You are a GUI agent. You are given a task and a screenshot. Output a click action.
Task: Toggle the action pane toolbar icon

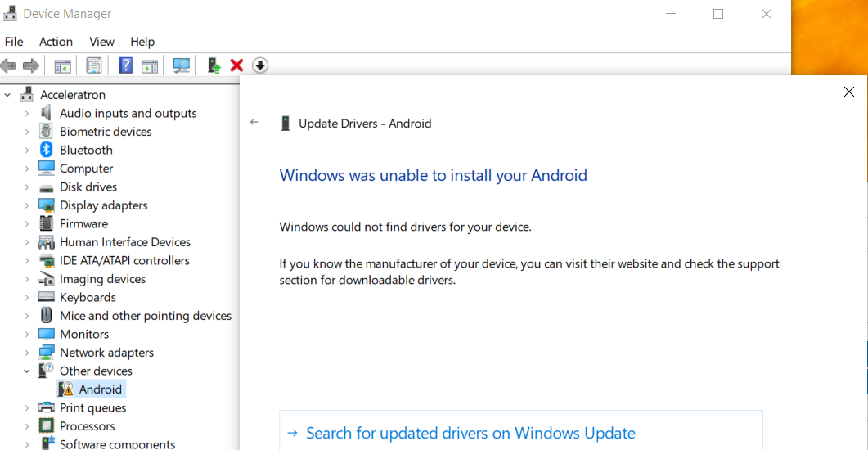coord(150,66)
